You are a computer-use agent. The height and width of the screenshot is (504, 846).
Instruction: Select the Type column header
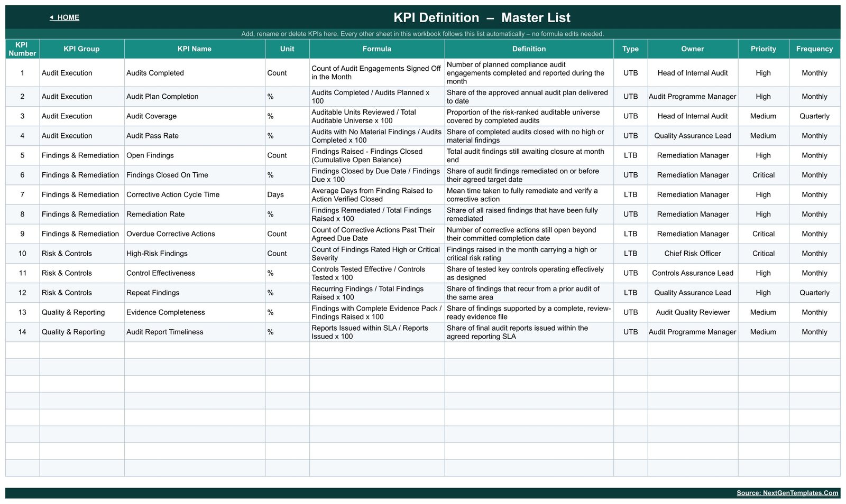[630, 49]
